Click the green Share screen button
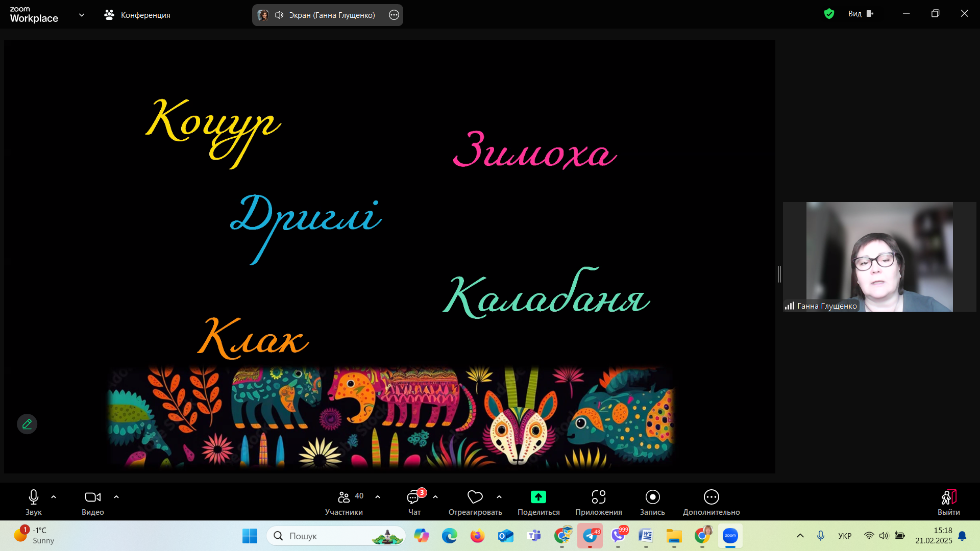Image resolution: width=980 pixels, height=551 pixels. 538,497
